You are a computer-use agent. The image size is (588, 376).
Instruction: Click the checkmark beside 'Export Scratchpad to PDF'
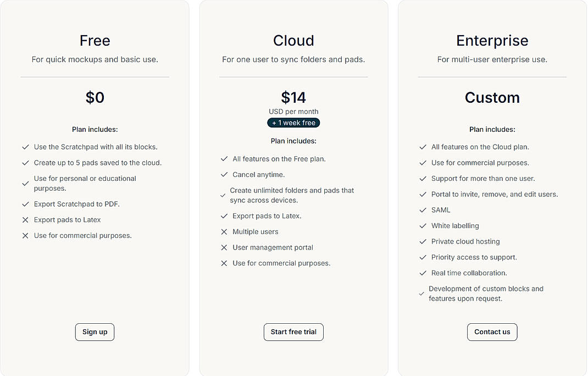pyautogui.click(x=25, y=204)
